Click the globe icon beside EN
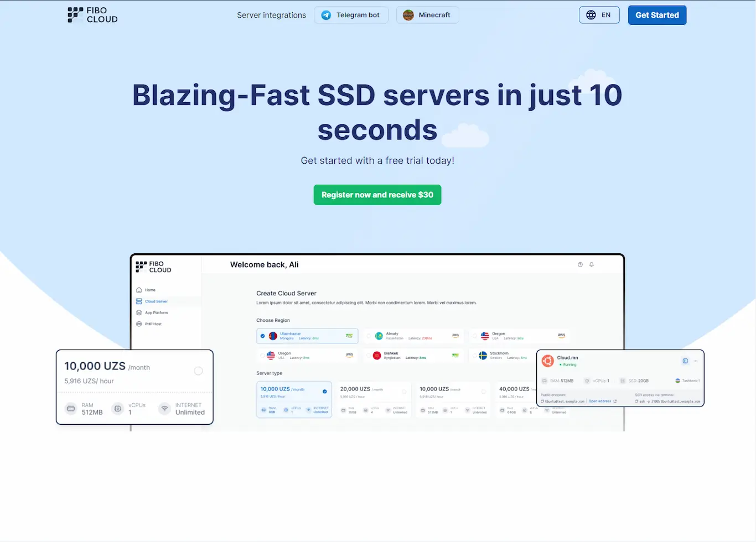 point(591,15)
